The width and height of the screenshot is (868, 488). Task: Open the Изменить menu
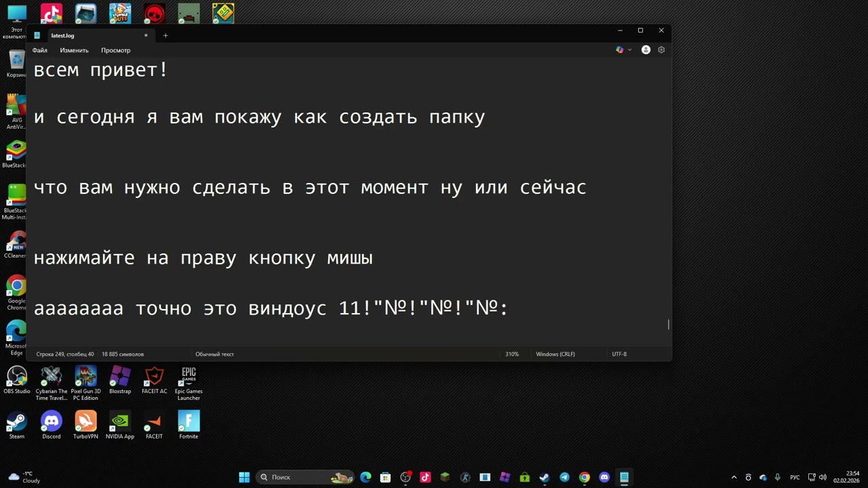(x=74, y=50)
